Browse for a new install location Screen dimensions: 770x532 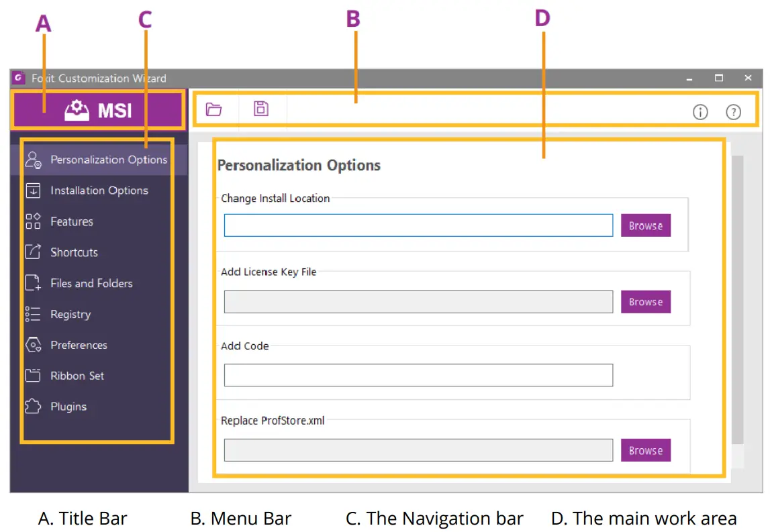click(645, 225)
